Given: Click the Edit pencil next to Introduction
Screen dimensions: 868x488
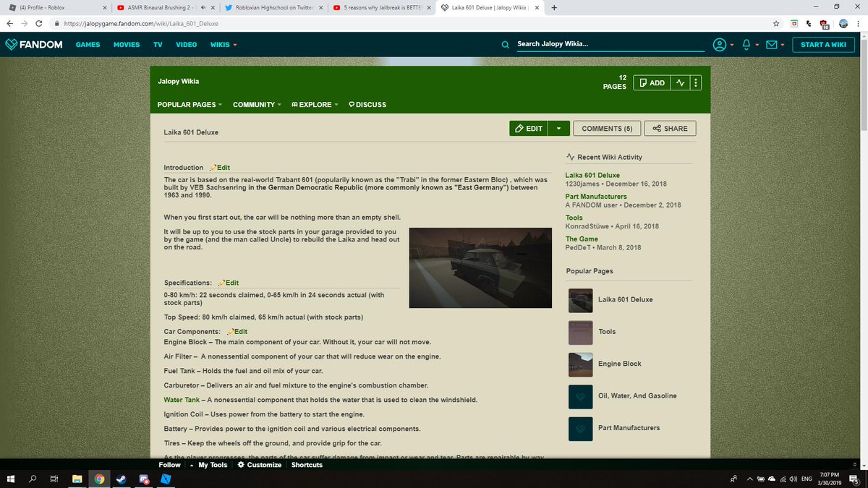Looking at the screenshot, I should click(x=220, y=168).
